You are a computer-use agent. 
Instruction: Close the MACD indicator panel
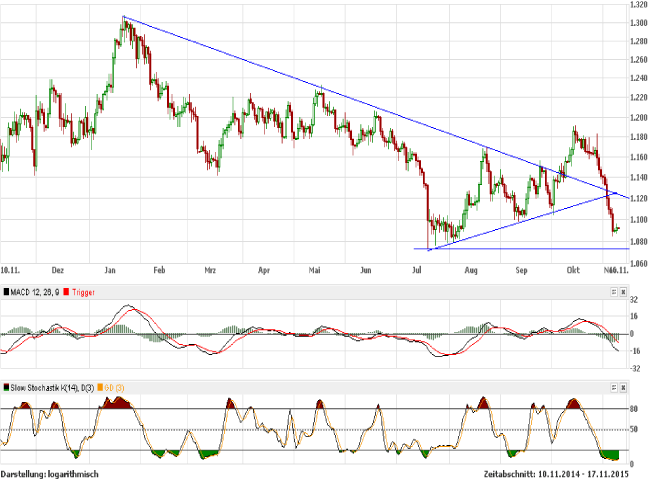coord(625,291)
